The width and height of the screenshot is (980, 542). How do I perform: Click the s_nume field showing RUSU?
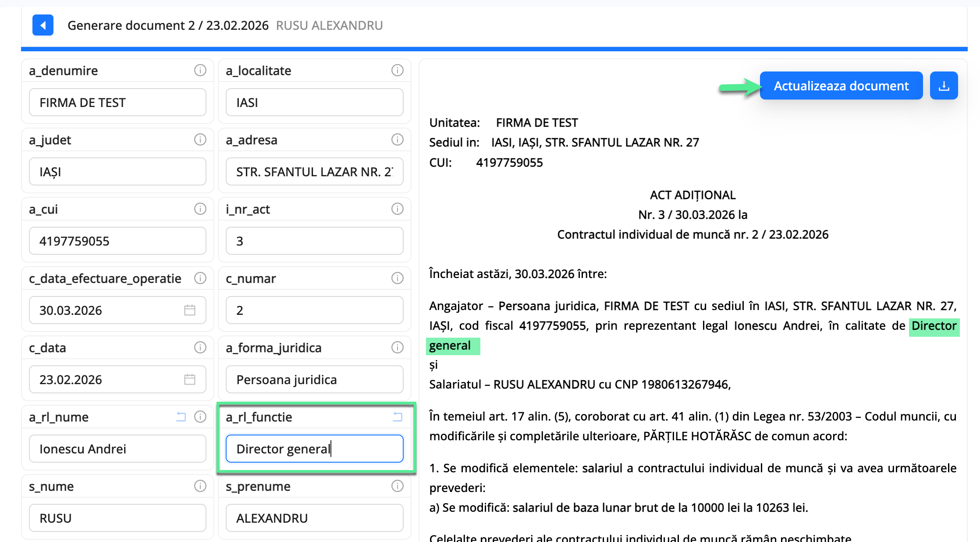(x=117, y=518)
